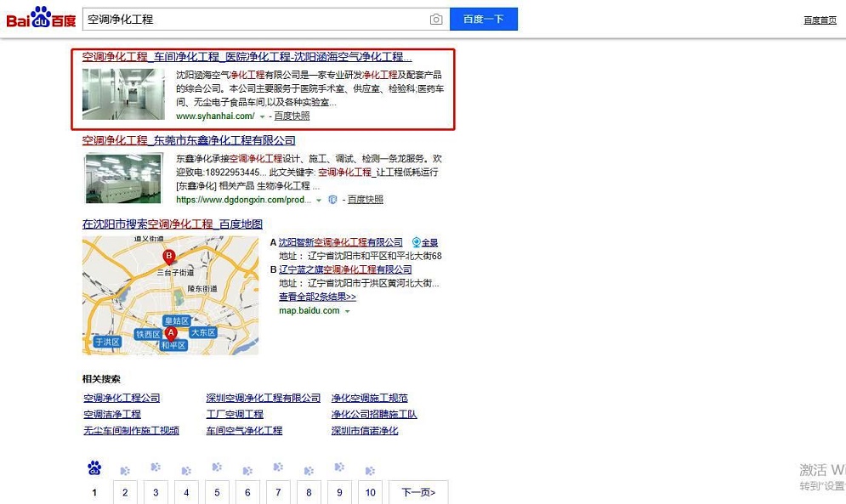Go to results page 10
The image size is (846, 504).
click(x=370, y=492)
